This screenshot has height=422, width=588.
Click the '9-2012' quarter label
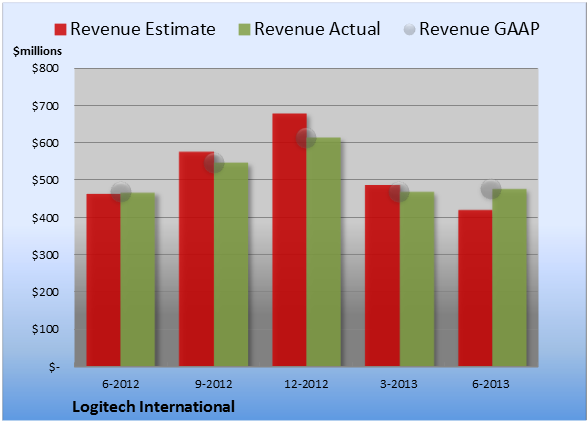tap(214, 384)
